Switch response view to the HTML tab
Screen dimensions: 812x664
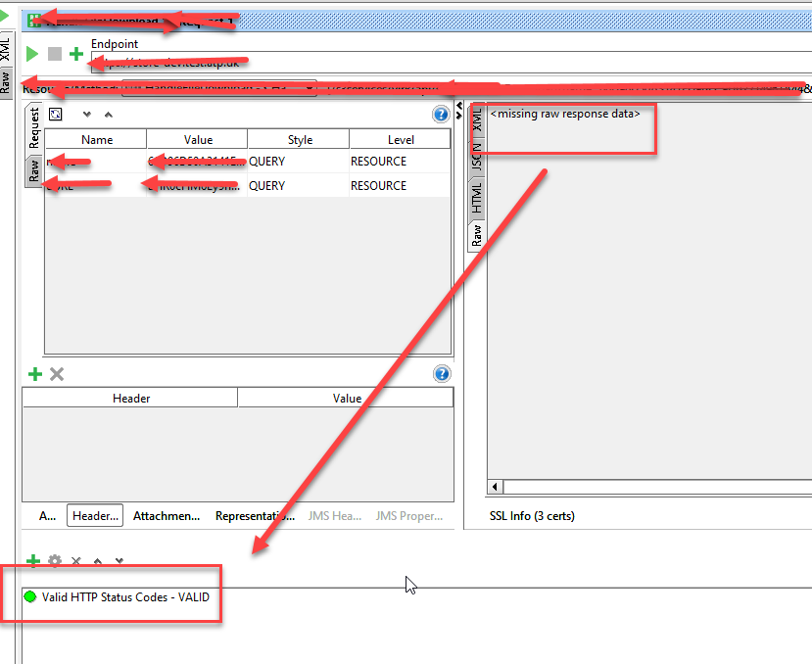477,199
